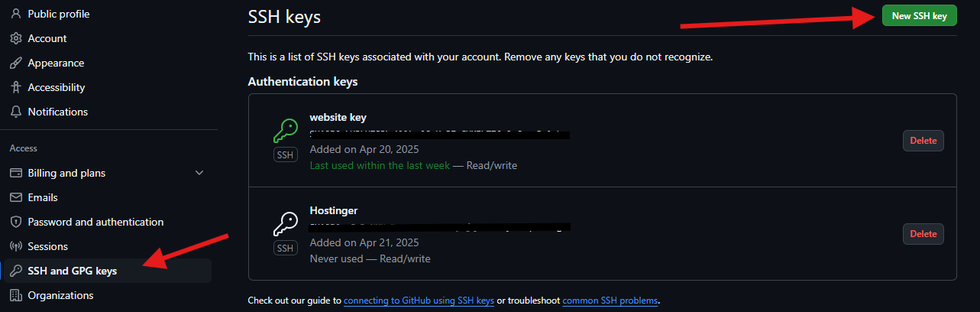Click the Notifications bell icon
This screenshot has height=312, width=980.
[x=15, y=112]
